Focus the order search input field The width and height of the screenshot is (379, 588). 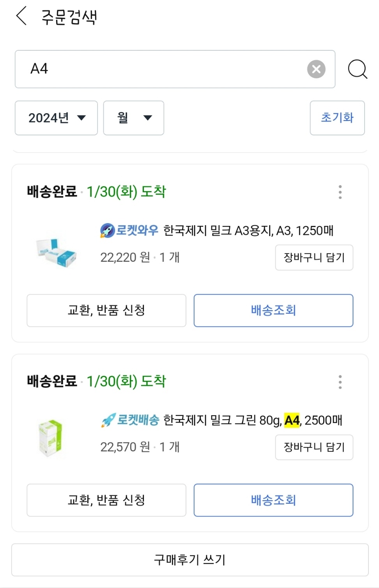(164, 69)
